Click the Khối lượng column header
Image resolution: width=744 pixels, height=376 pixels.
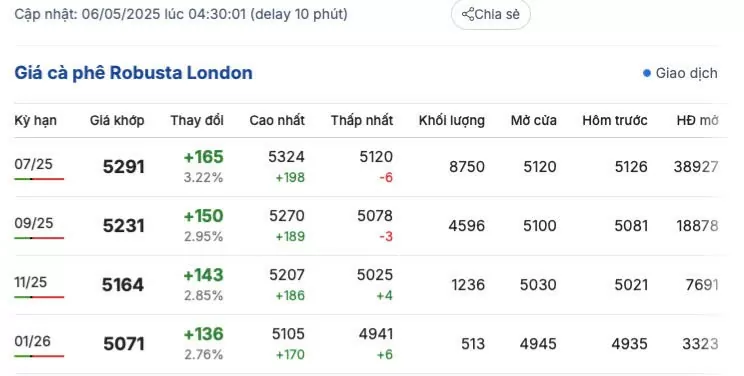click(x=452, y=121)
